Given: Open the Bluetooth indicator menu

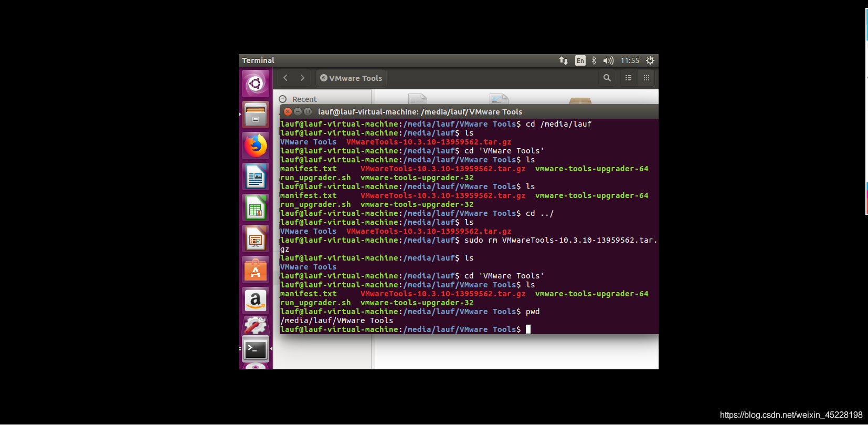Looking at the screenshot, I should pyautogui.click(x=594, y=60).
